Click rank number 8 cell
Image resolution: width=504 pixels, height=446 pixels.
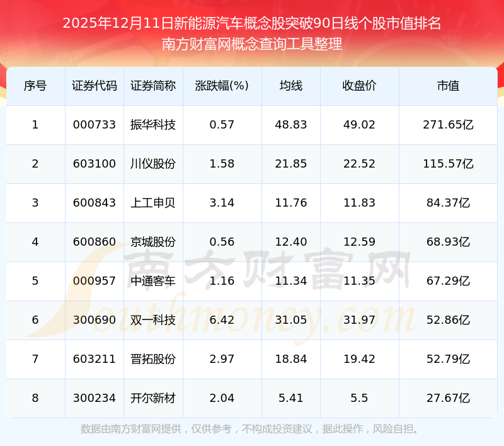tap(35, 398)
